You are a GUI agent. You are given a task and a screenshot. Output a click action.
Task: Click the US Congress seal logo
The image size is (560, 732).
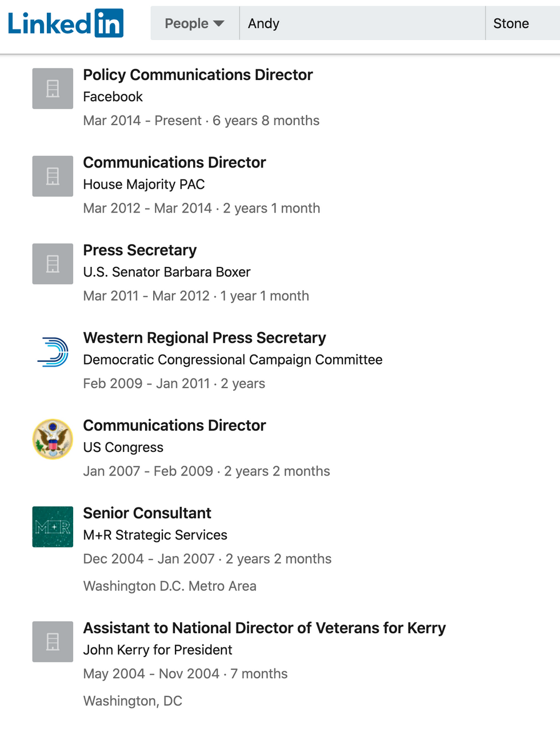[53, 439]
